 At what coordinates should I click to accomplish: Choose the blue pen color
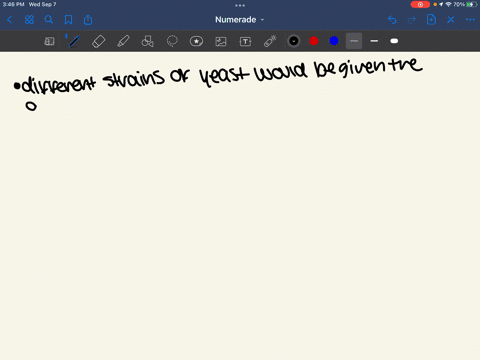coord(334,41)
